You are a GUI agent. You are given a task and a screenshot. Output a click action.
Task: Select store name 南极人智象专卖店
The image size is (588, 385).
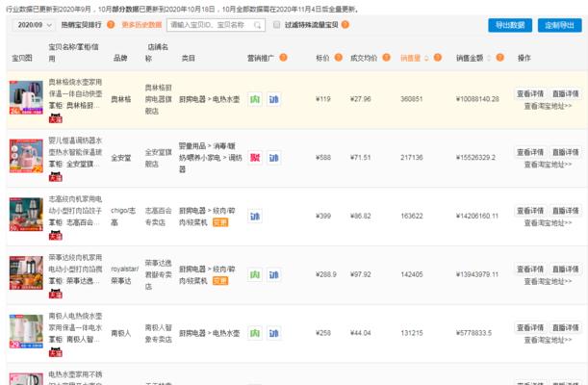pyautogui.click(x=158, y=333)
